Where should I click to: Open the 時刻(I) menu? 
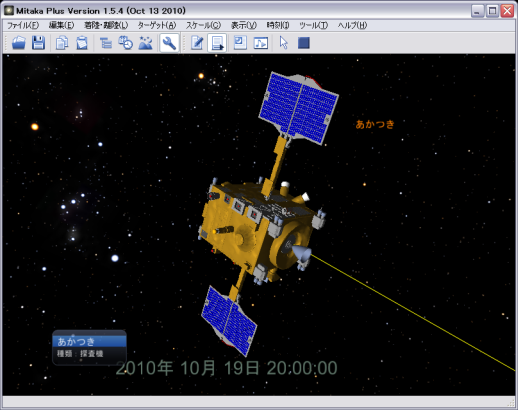pos(278,25)
